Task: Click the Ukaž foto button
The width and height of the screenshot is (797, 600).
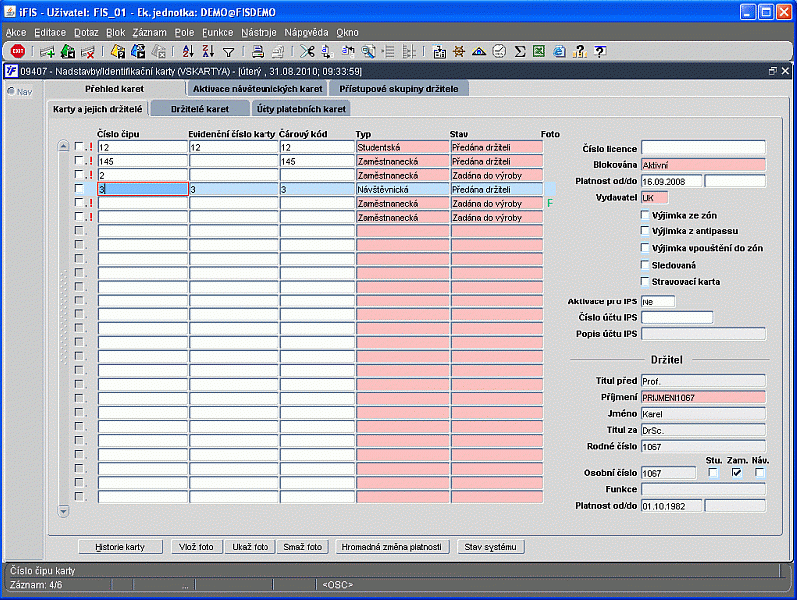Action: tap(250, 547)
